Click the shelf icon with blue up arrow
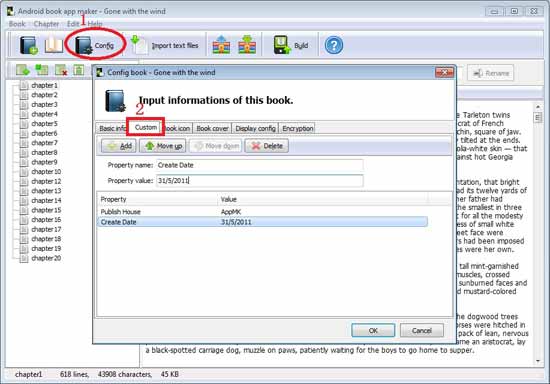The image size is (550, 384). [221, 45]
